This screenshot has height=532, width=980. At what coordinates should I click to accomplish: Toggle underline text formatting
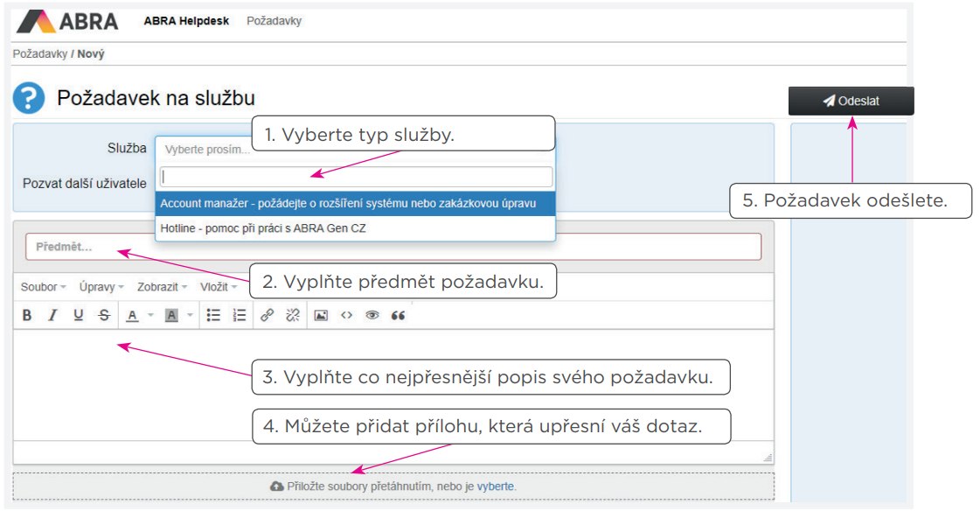coord(79,316)
